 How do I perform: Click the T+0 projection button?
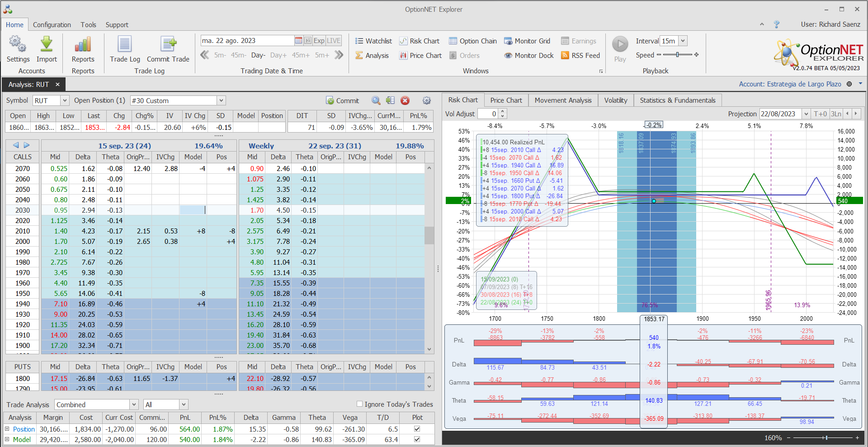click(x=820, y=114)
